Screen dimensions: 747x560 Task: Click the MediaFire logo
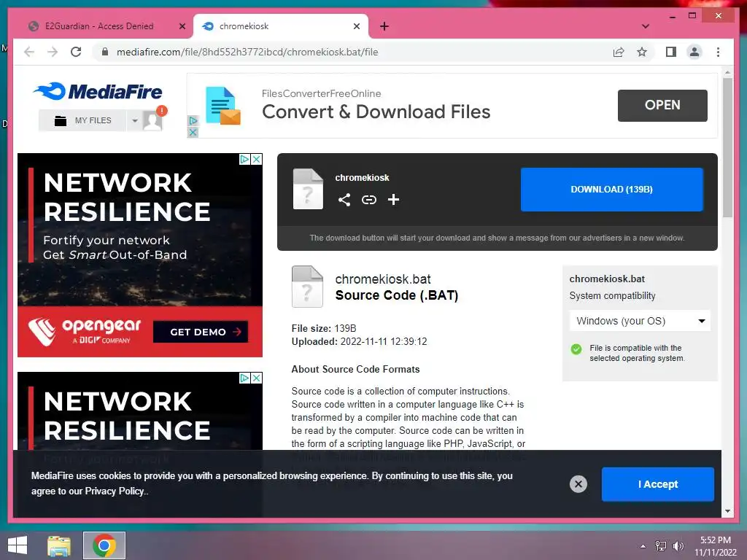pos(98,91)
